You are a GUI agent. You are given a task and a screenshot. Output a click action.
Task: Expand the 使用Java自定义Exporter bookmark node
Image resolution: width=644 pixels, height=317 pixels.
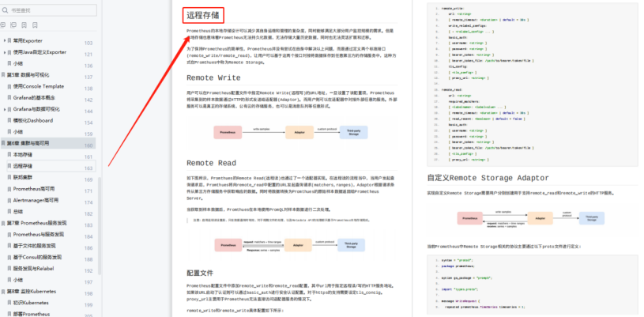pos(5,52)
